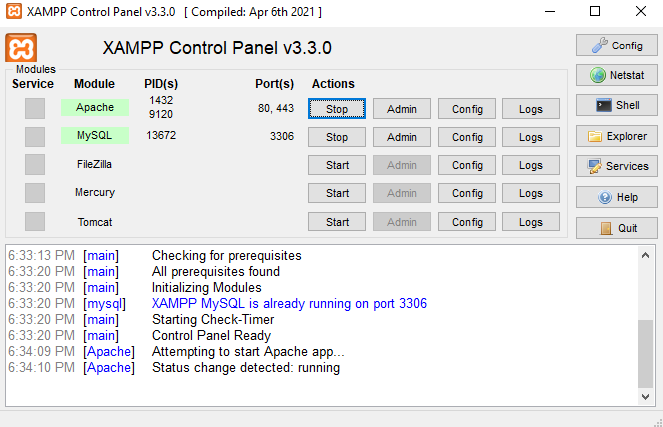Toggle Mercury service install box
The height and width of the screenshot is (427, 663).
[35, 193]
